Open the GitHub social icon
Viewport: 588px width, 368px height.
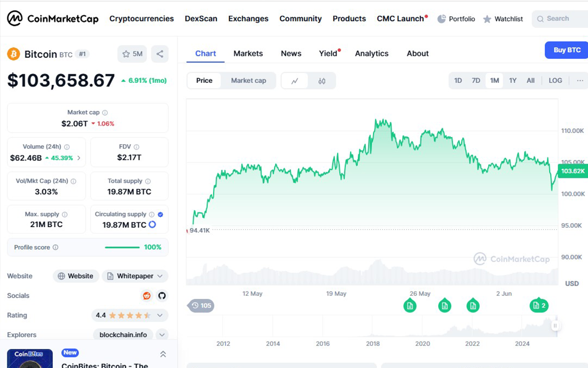pos(162,295)
